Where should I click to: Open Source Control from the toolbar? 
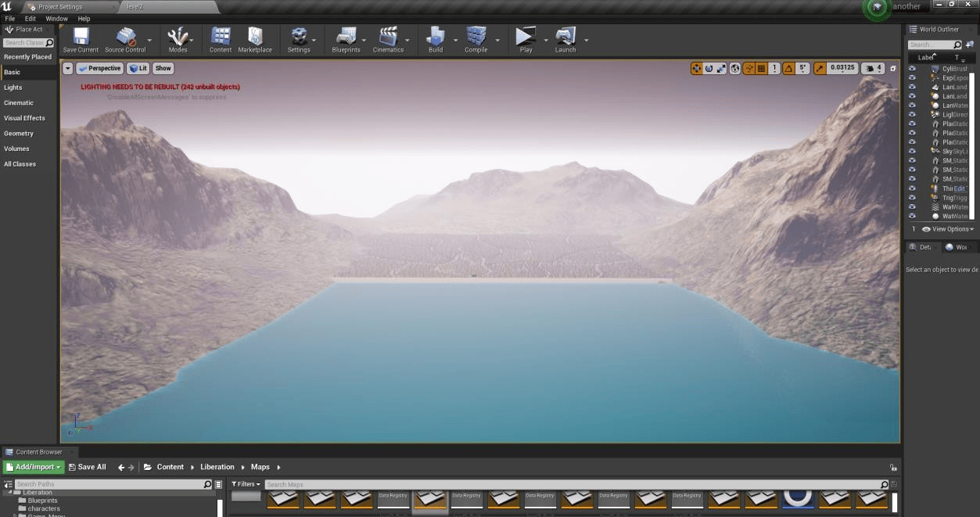point(125,40)
